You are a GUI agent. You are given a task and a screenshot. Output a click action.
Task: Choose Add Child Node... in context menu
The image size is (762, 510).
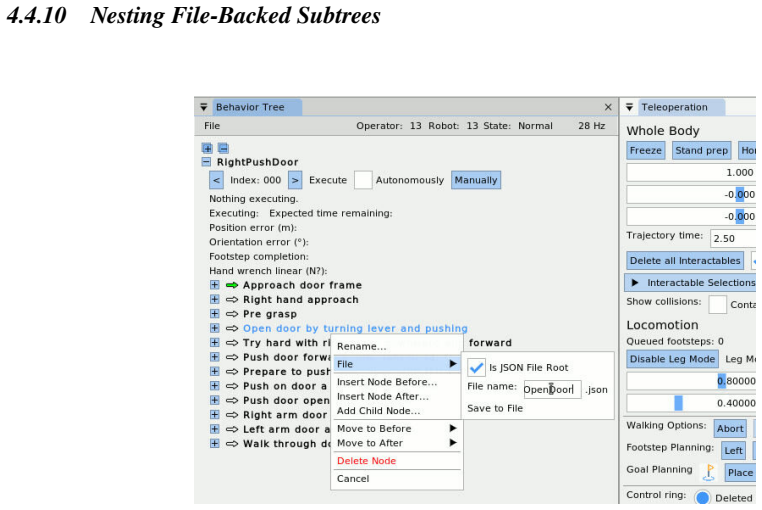[379, 411]
